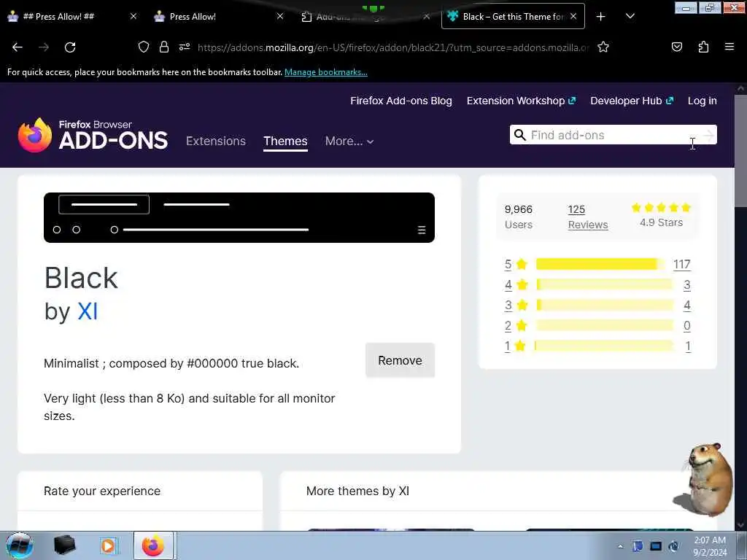
Task: Open the Extensions puzzle-piece menu
Action: pos(703,47)
